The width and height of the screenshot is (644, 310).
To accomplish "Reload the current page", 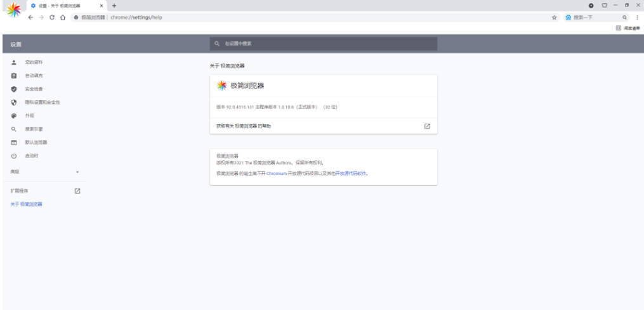I will (x=52, y=17).
